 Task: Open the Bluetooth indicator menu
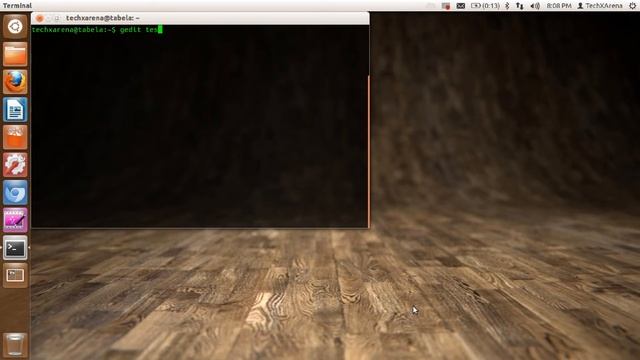point(507,6)
